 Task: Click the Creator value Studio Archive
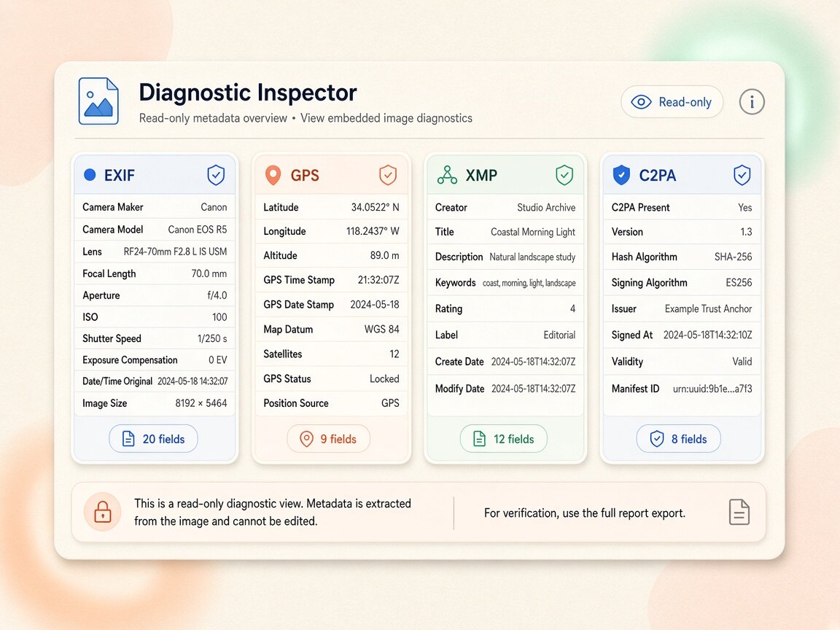coord(546,207)
